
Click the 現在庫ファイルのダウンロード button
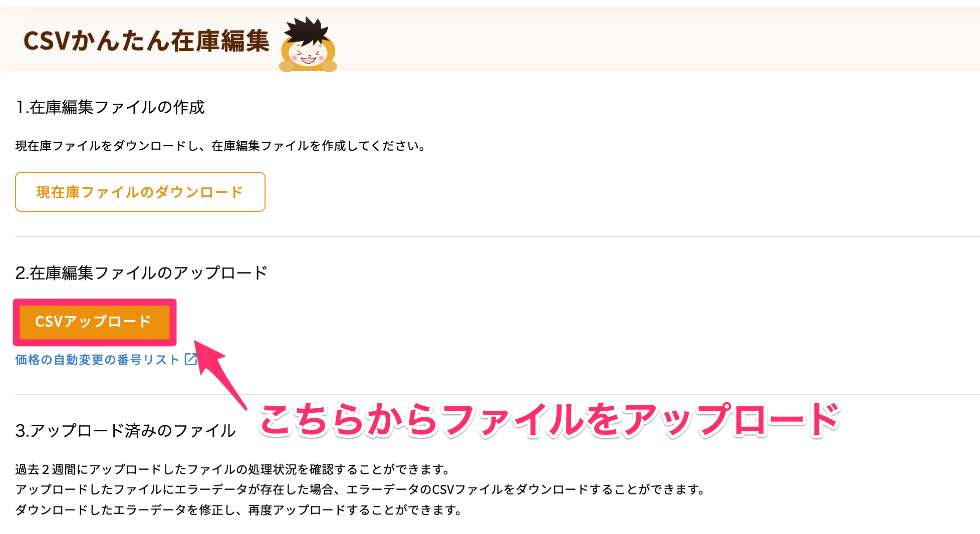[140, 192]
